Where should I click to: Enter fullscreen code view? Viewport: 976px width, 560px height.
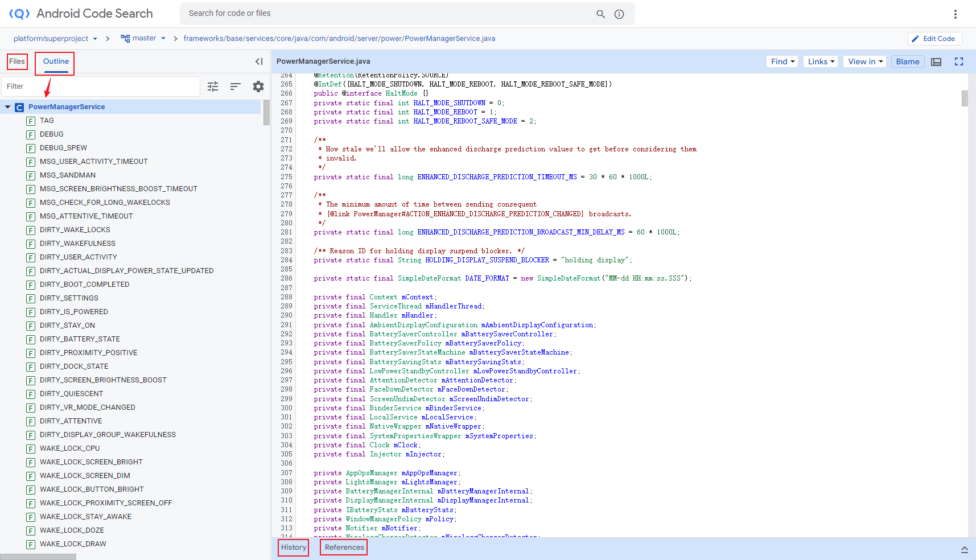(x=959, y=61)
